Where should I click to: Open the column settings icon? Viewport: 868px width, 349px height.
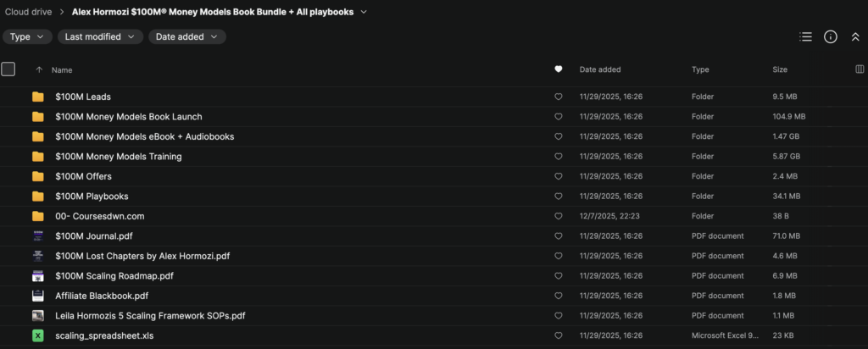tap(860, 69)
